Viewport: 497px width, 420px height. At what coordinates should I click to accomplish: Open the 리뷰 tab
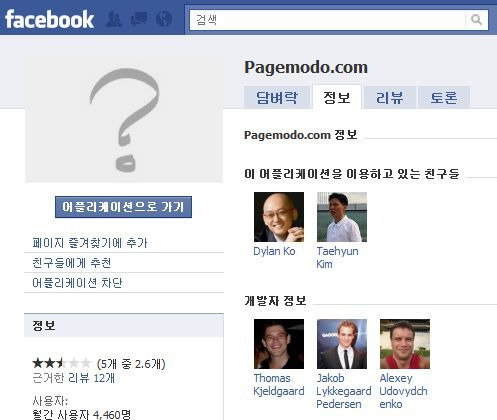tap(390, 97)
